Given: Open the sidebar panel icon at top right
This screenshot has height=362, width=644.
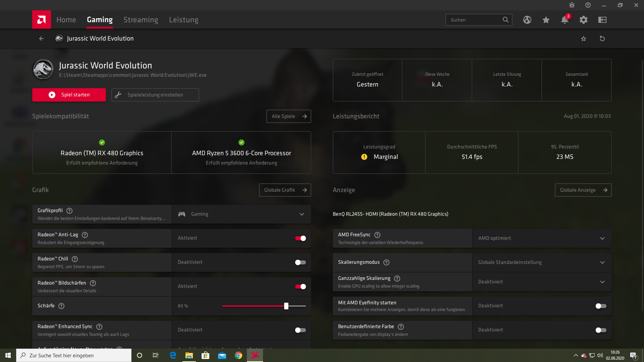Looking at the screenshot, I should tap(602, 20).
